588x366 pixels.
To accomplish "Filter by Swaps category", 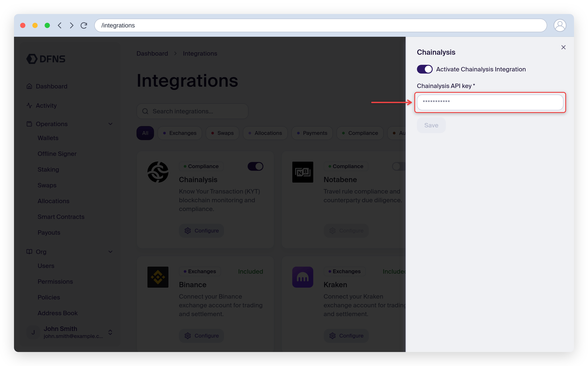I will pyautogui.click(x=222, y=133).
